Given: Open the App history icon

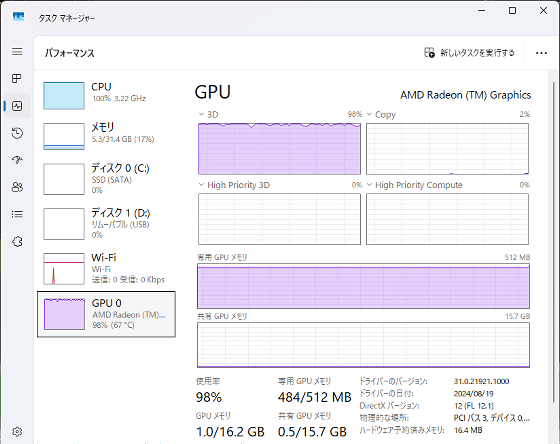Looking at the screenshot, I should pos(17,133).
